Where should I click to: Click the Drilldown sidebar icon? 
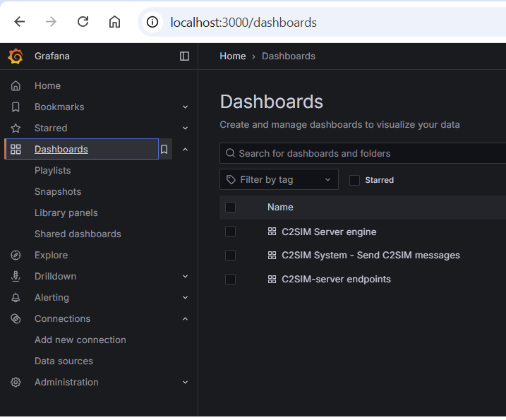(x=16, y=277)
